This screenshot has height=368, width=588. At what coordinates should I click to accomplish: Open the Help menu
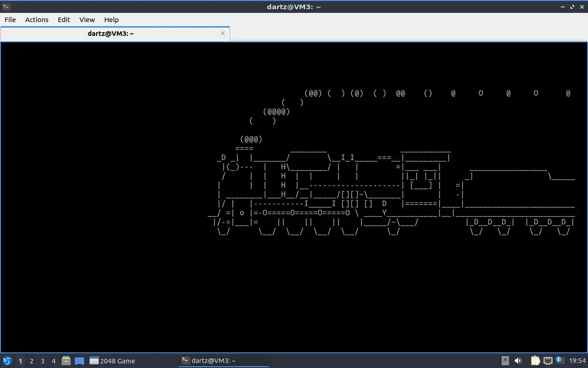pyautogui.click(x=111, y=19)
